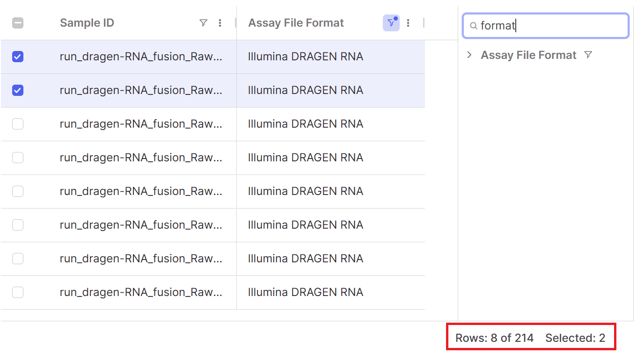
Task: Open the Sample ID column options menu
Action: tap(220, 23)
